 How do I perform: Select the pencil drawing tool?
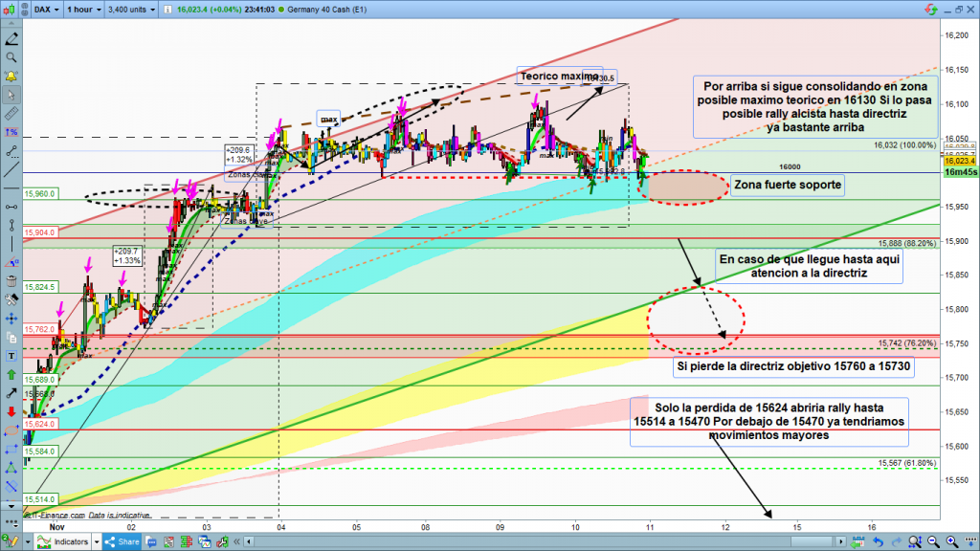pos(11,40)
